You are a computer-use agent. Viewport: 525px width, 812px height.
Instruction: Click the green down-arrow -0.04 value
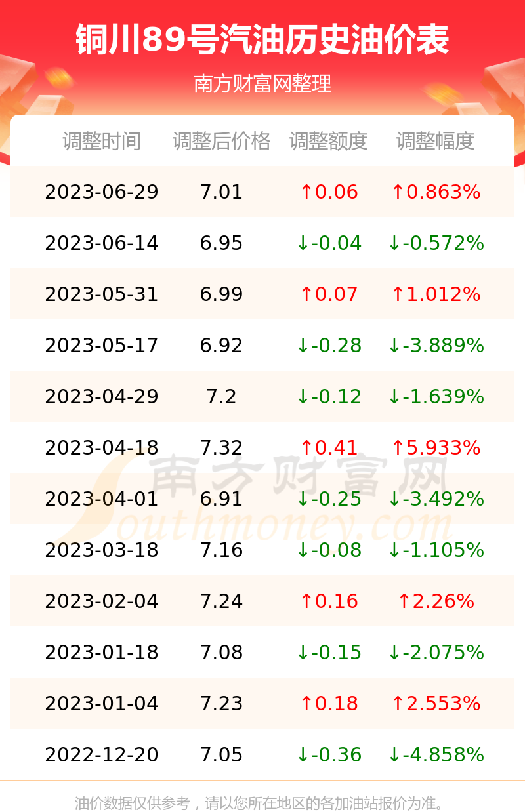point(329,243)
